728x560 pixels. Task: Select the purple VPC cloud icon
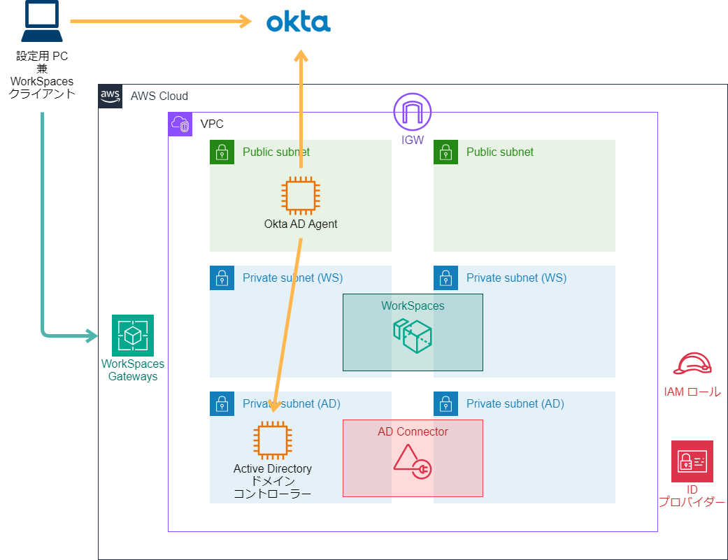pyautogui.click(x=180, y=124)
